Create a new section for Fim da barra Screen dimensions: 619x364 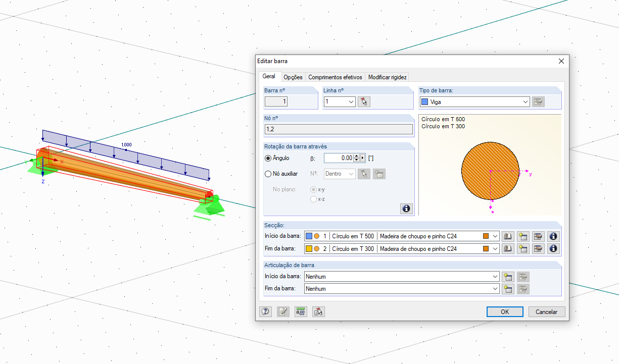[x=523, y=248]
